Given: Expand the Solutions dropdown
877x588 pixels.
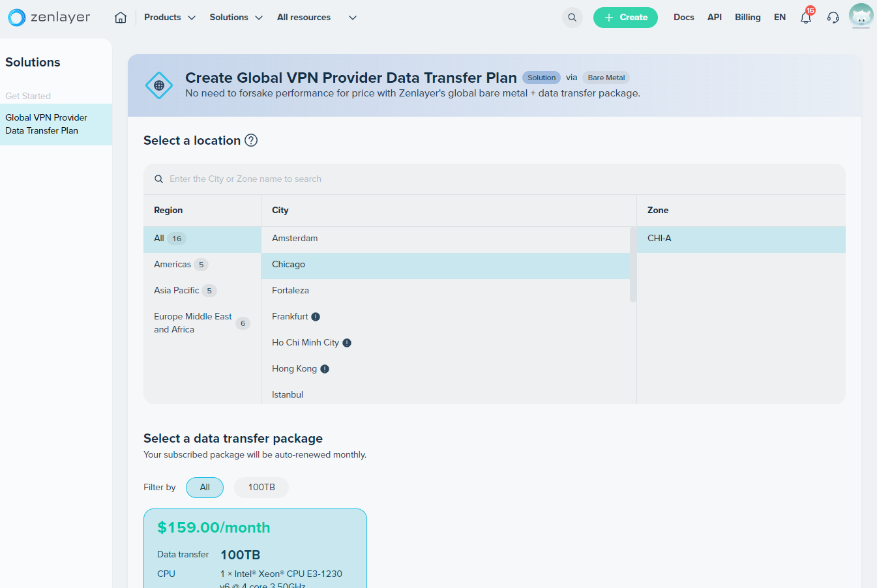Looking at the screenshot, I should 236,18.
